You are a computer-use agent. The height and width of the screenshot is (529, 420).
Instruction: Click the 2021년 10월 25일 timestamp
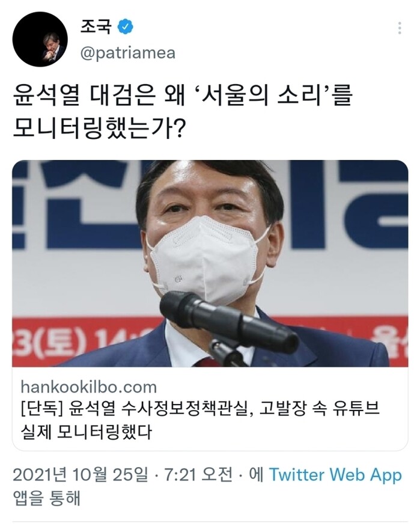click(81, 475)
